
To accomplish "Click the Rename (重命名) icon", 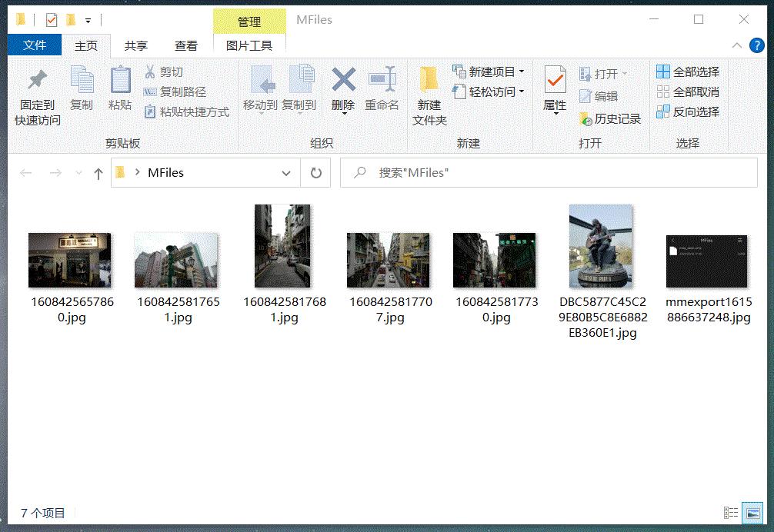I will pos(382,79).
